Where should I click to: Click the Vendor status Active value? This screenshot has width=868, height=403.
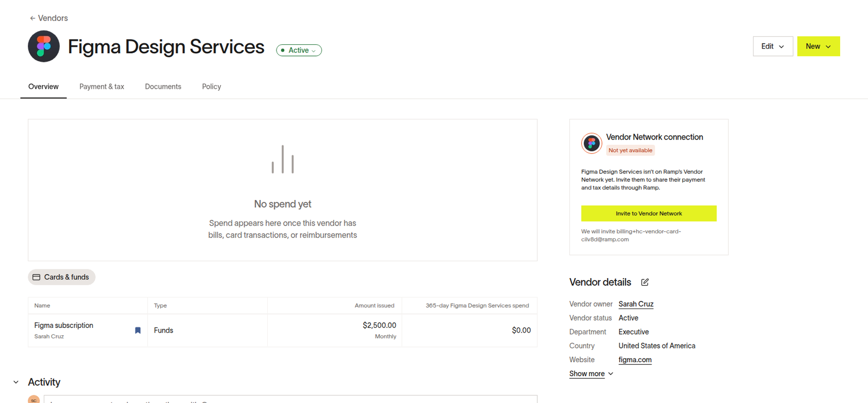pos(628,318)
